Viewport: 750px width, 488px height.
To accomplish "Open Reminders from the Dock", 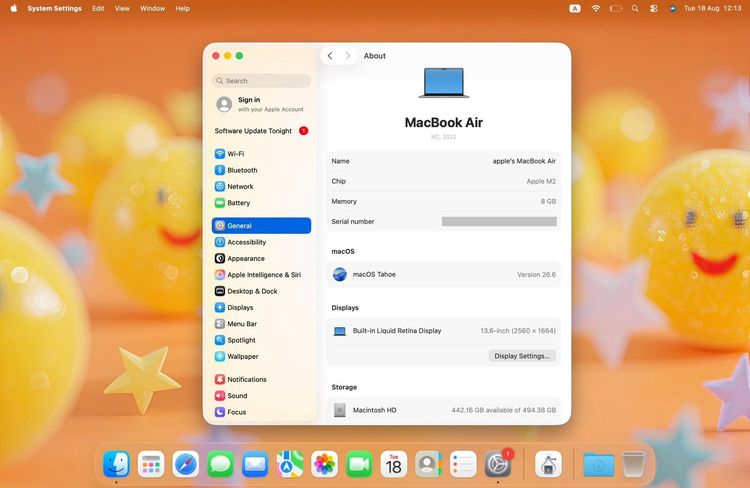I will [x=463, y=464].
